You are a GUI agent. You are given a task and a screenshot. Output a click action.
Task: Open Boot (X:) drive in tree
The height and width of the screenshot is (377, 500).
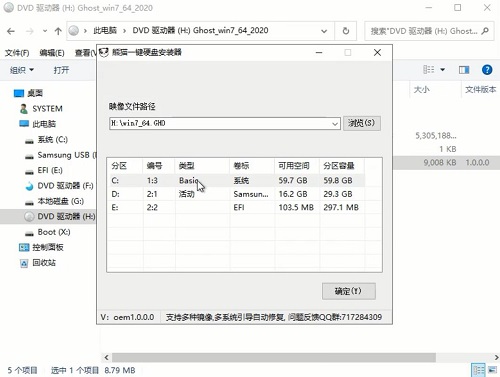coord(54,232)
